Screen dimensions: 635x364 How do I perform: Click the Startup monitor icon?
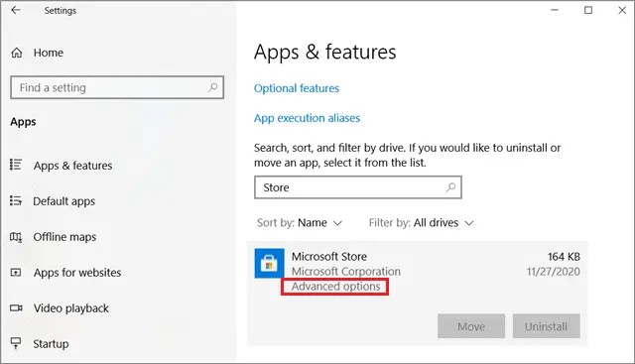coord(16,343)
